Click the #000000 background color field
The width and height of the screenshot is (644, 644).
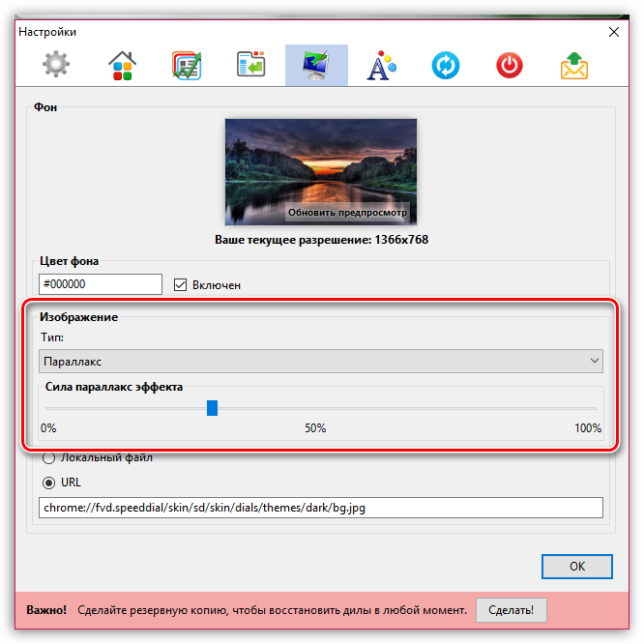(101, 284)
